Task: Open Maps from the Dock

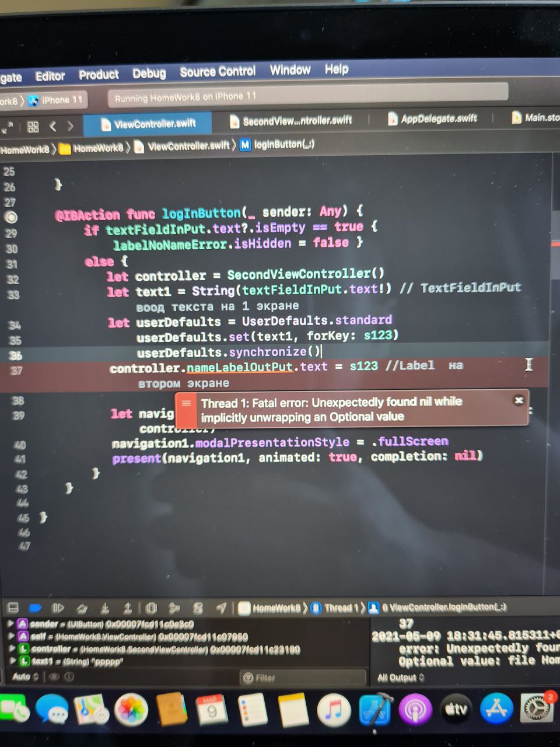Action: (92, 710)
